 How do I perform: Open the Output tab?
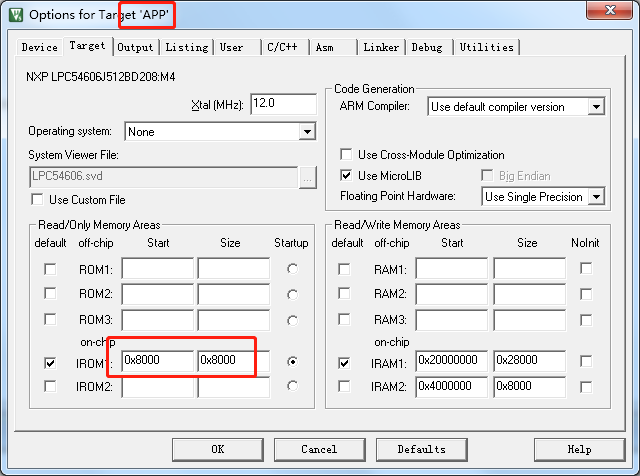135,47
